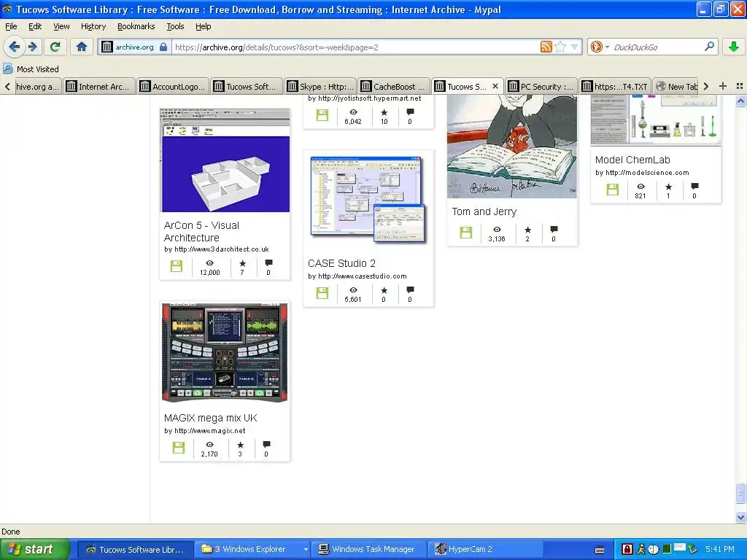This screenshot has width=747, height=560.
Task: Click the Tom and Jerry floppy icon
Action: [466, 233]
